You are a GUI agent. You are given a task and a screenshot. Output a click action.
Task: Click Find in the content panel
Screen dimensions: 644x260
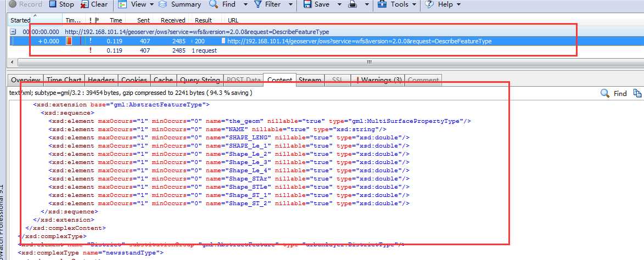coord(614,93)
